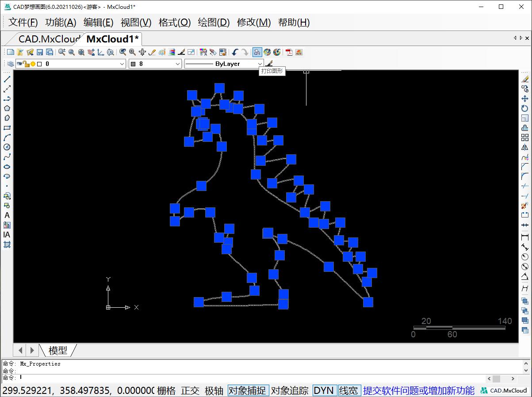Image resolution: width=532 pixels, height=397 pixels.
Task: Select the Circle drawing tool
Action: tap(7, 147)
